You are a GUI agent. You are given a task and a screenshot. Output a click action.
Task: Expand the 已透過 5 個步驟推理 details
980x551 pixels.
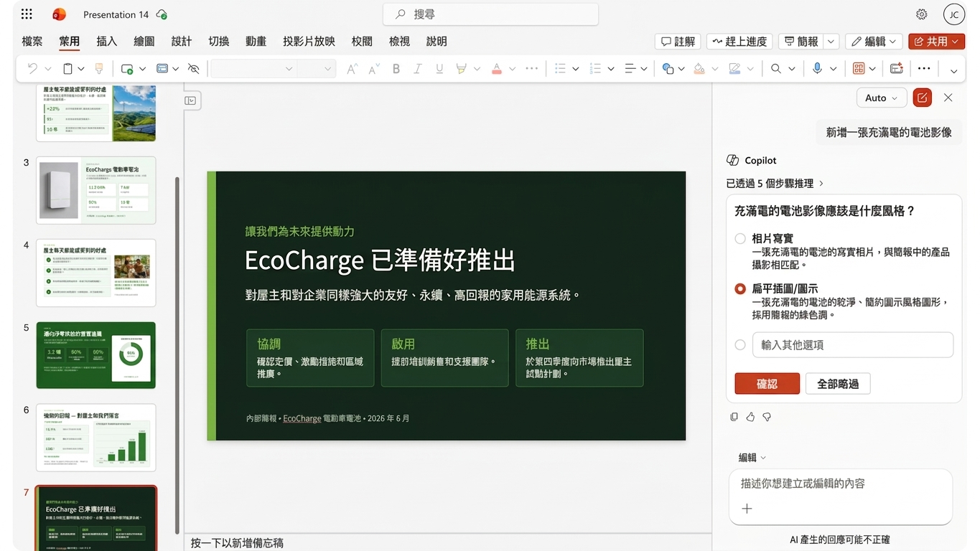pyautogui.click(x=775, y=184)
